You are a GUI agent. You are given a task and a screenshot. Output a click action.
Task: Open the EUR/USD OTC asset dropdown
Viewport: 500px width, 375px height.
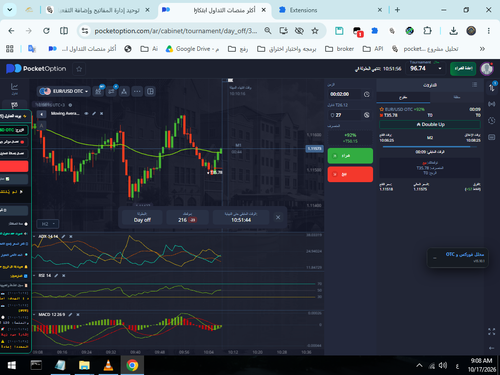pos(64,91)
